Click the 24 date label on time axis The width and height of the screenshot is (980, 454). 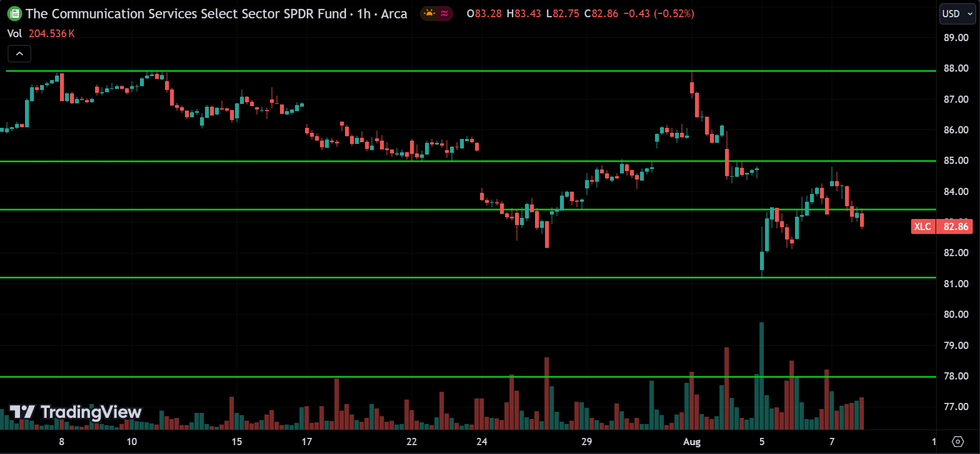pyautogui.click(x=482, y=442)
